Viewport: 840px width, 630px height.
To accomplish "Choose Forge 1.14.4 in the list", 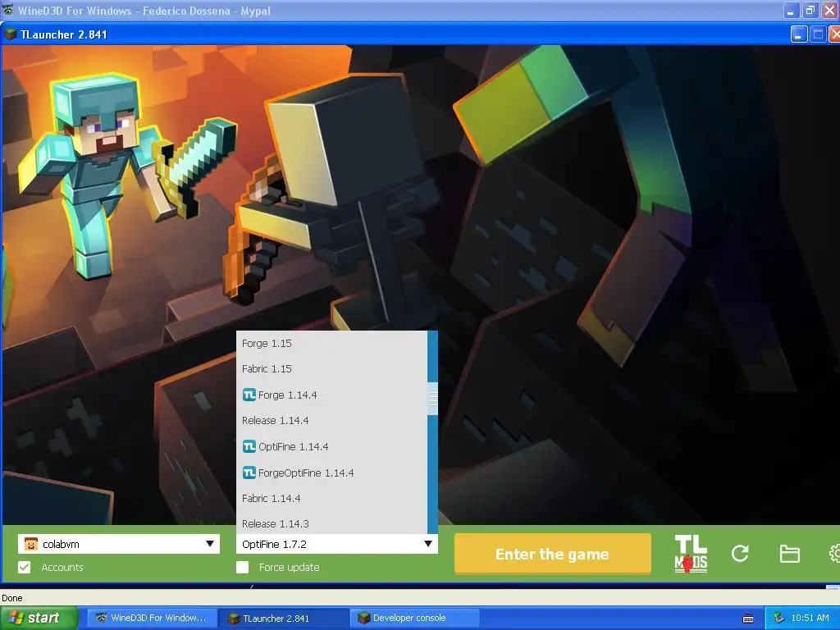I will 331,395.
